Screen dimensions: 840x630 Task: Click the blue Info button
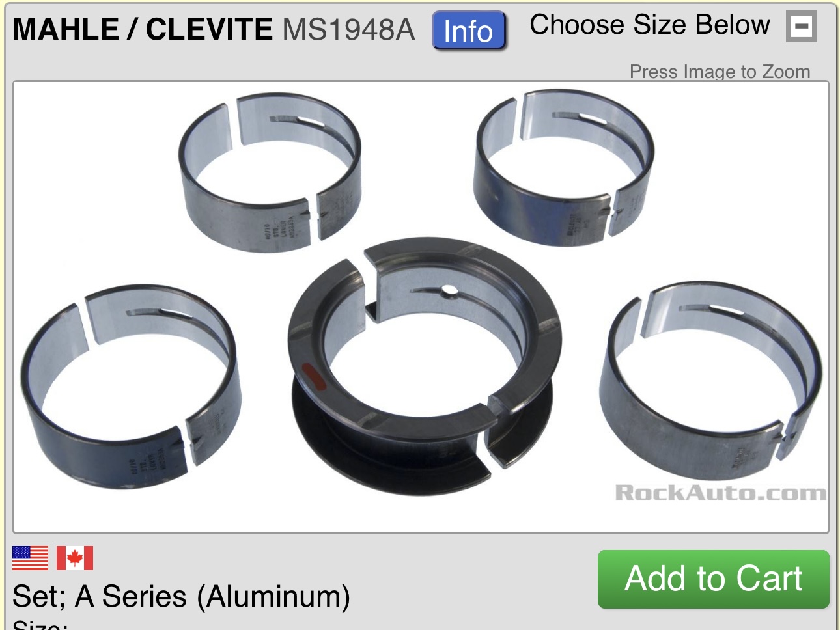pos(469,31)
